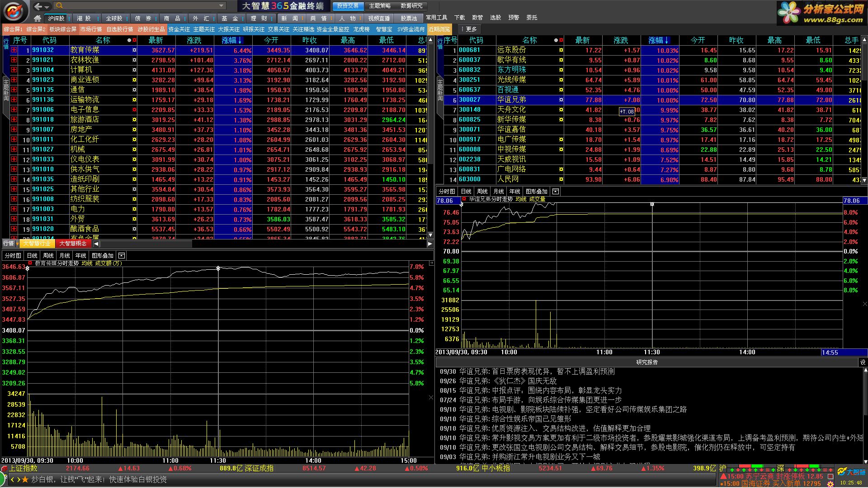Click the star icon in bottom message bar
The height and width of the screenshot is (488, 868).
(25, 479)
